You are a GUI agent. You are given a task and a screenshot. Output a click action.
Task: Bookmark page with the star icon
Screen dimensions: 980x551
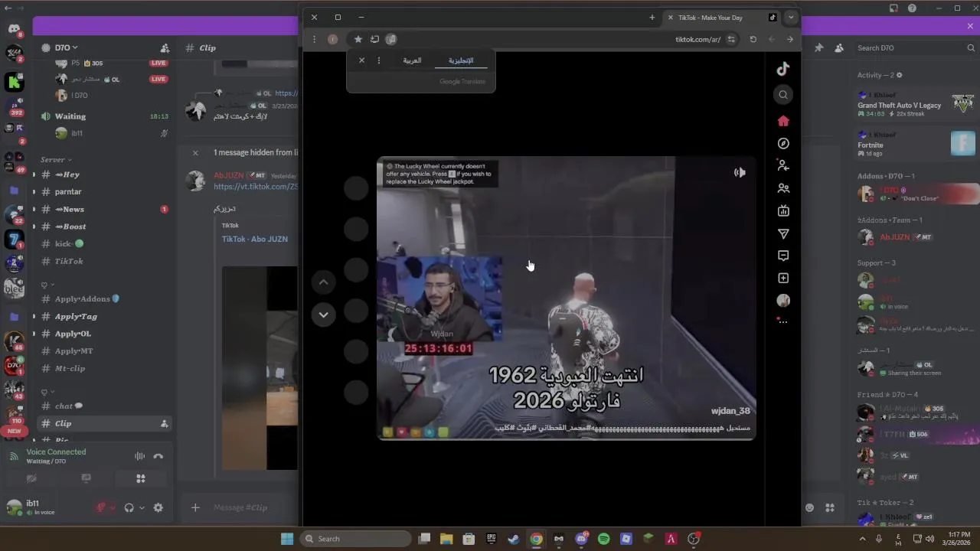[x=358, y=39]
